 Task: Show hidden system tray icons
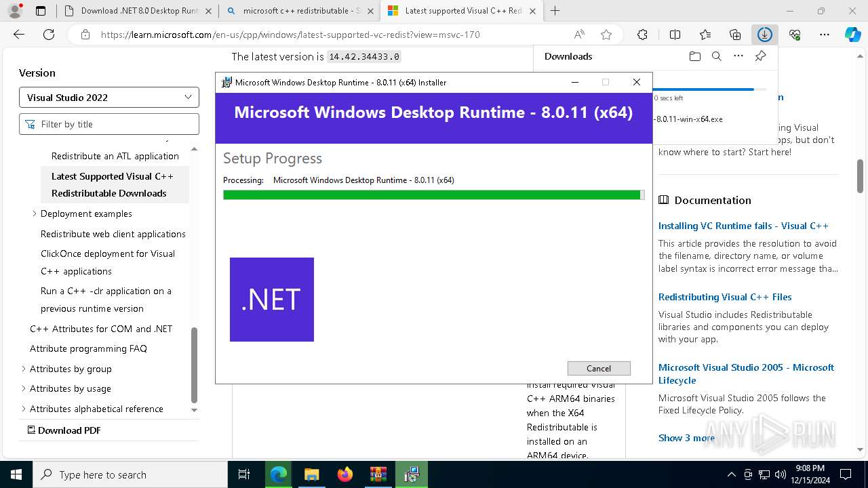pyautogui.click(x=731, y=474)
